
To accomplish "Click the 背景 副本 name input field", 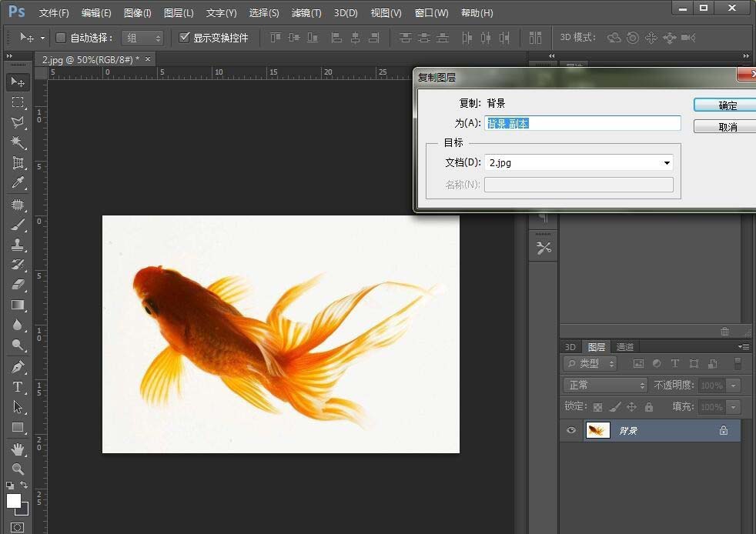I will [583, 122].
